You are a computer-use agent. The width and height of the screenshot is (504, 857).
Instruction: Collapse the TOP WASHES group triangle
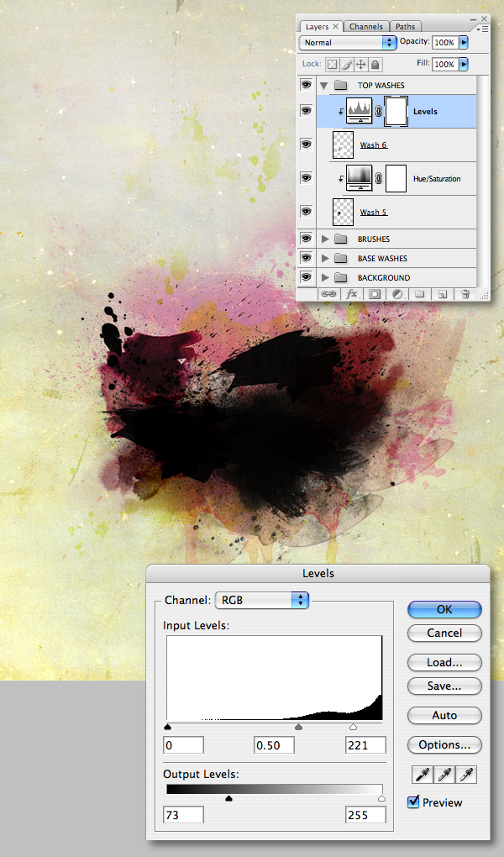click(323, 85)
